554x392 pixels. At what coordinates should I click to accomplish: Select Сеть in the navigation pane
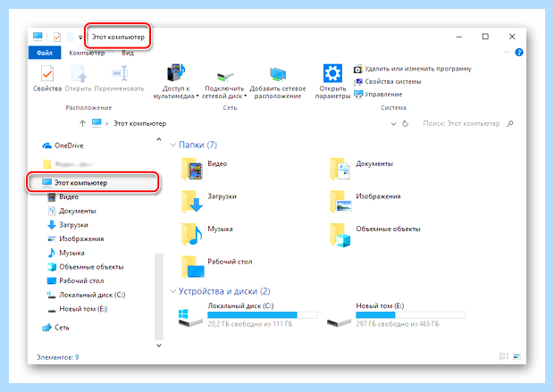click(x=55, y=328)
